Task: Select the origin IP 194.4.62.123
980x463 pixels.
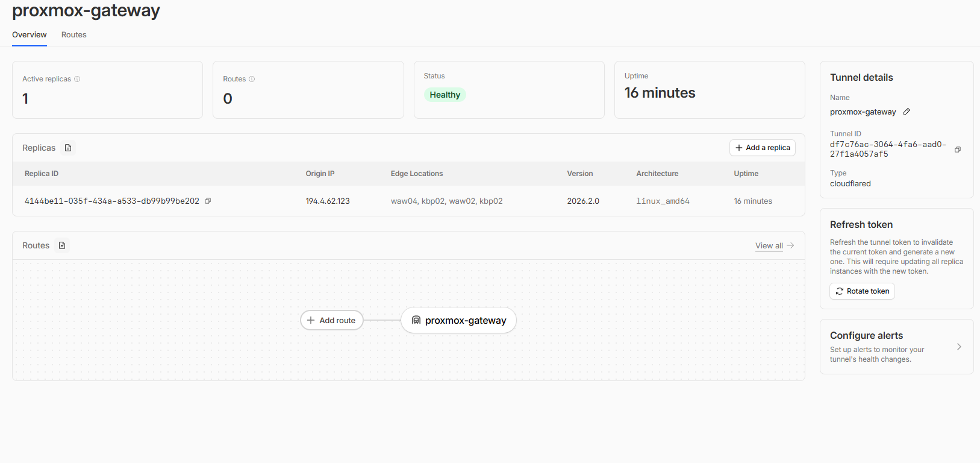Action: click(x=328, y=201)
